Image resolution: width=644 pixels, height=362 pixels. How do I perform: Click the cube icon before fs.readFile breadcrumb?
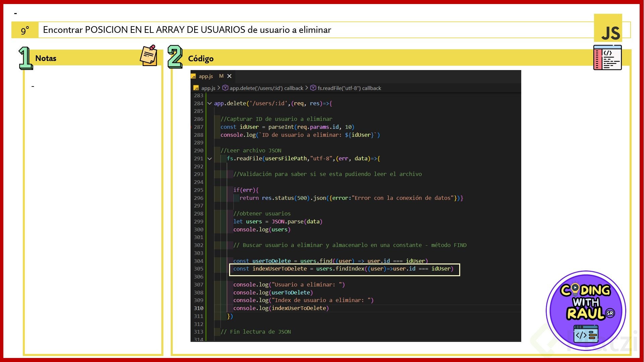coord(313,88)
